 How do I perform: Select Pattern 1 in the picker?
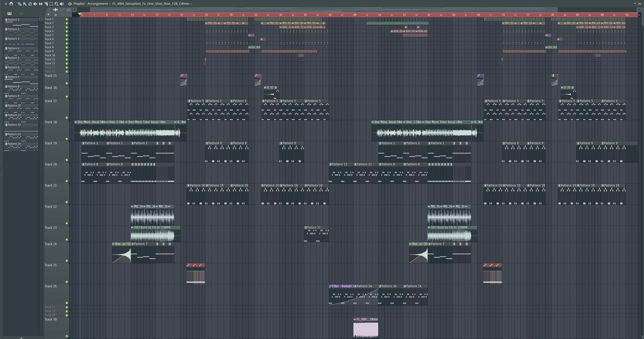click(21, 22)
